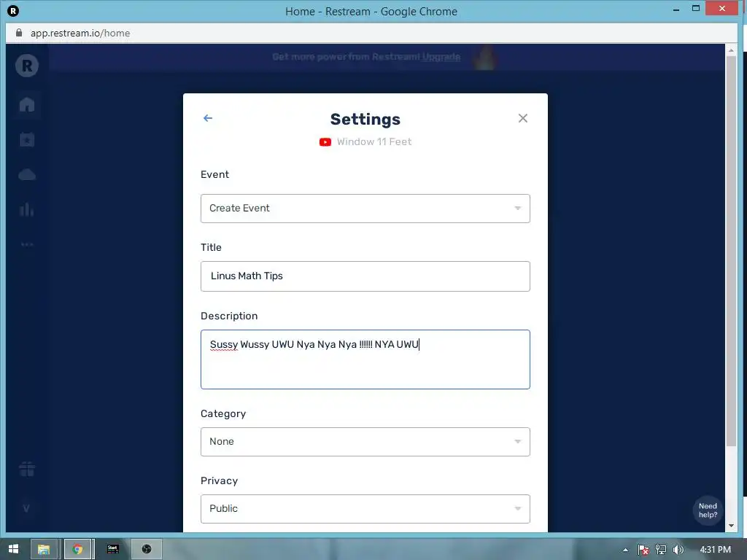Click the address bar URL app.restream.io/home

coord(80,33)
